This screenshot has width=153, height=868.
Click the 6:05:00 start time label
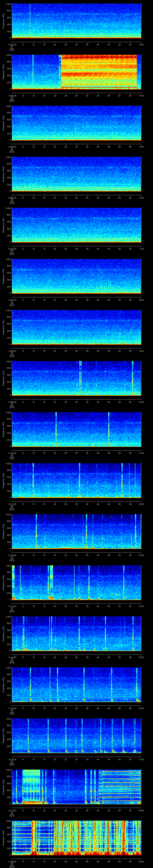[x=12, y=198]
